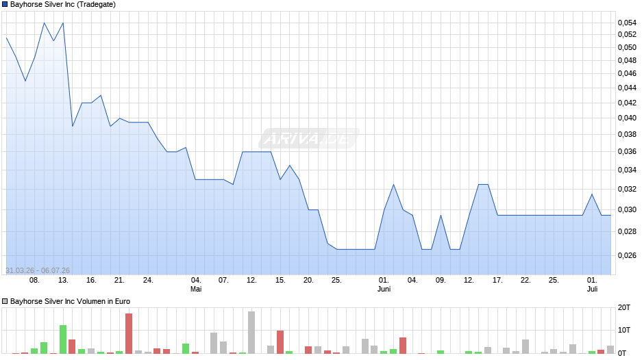Click the price axis label 0,038
Screen dimensions: 644x360
pos(627,135)
